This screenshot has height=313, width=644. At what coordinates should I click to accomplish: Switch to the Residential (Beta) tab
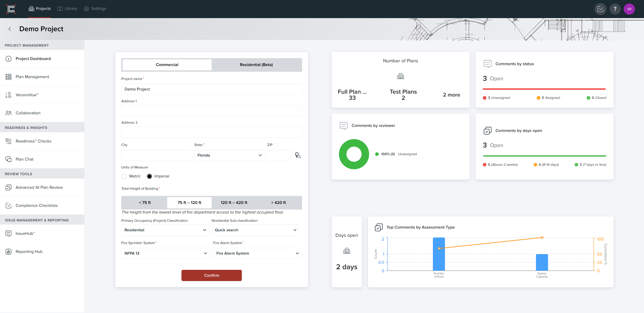pyautogui.click(x=256, y=65)
